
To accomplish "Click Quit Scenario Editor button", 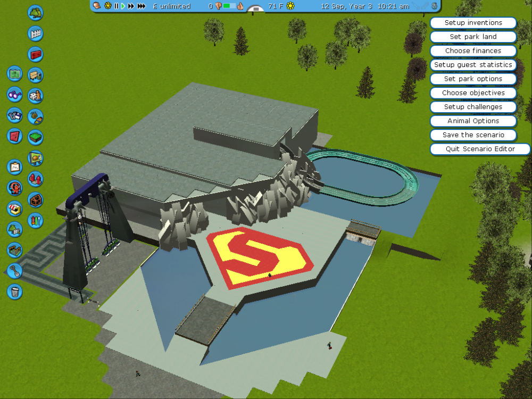I will point(480,149).
